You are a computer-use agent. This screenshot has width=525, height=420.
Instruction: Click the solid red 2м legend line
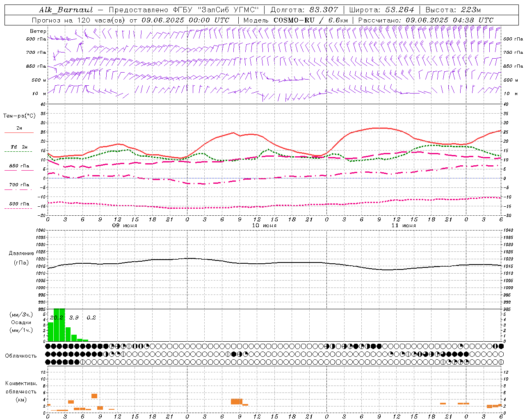tap(19, 133)
